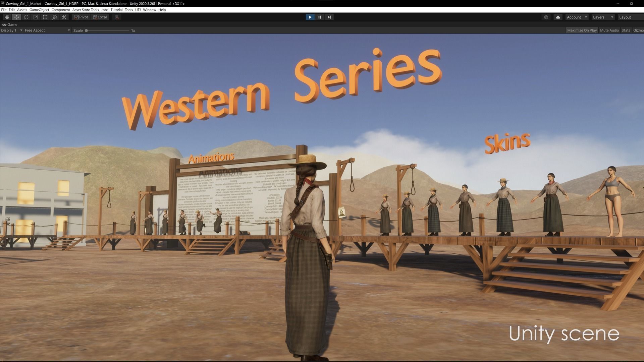Open the Component menu

61,10
